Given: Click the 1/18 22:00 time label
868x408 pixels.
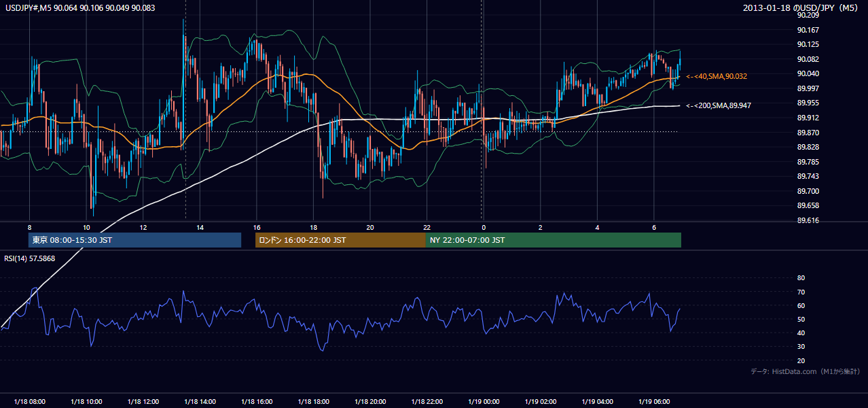Looking at the screenshot, I should pos(427,402).
